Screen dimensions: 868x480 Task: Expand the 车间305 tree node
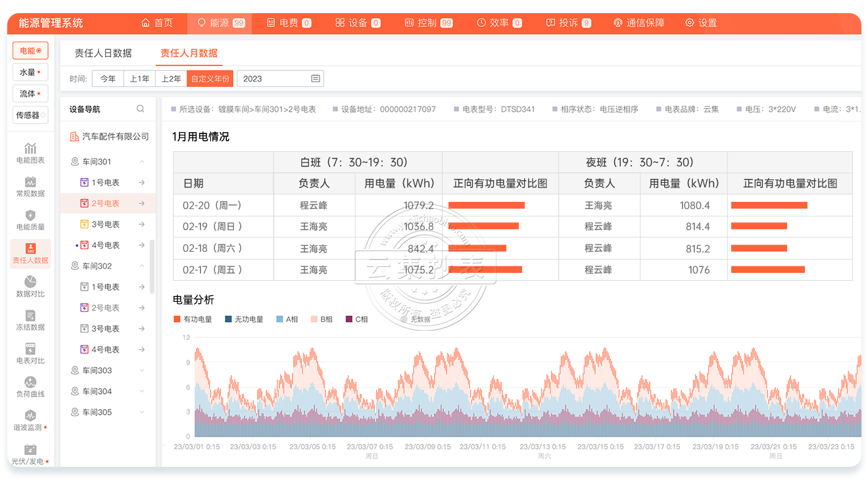click(142, 412)
